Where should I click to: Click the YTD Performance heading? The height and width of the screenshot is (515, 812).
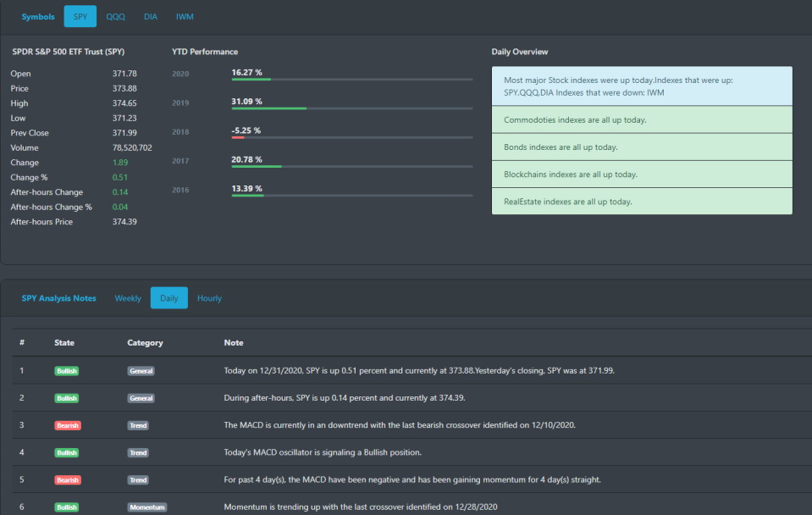click(205, 52)
